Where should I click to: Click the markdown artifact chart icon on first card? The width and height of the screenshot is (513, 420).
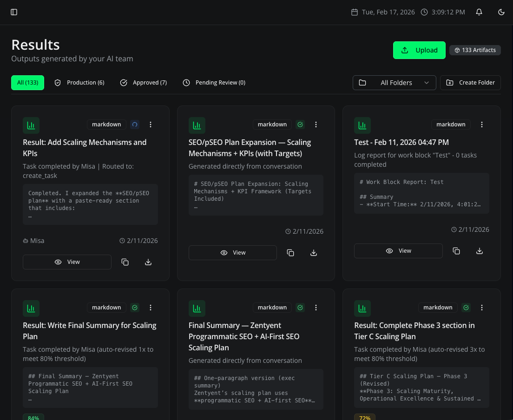pyautogui.click(x=31, y=125)
